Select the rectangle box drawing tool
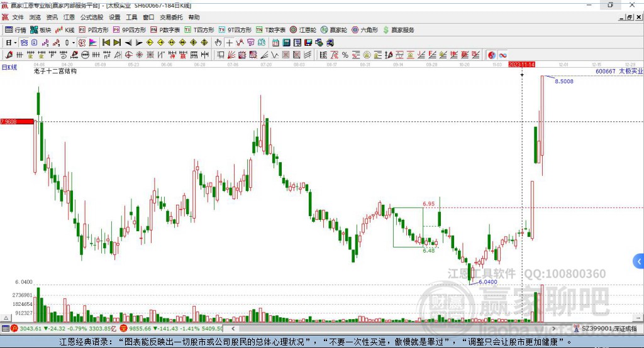 (x=220, y=55)
